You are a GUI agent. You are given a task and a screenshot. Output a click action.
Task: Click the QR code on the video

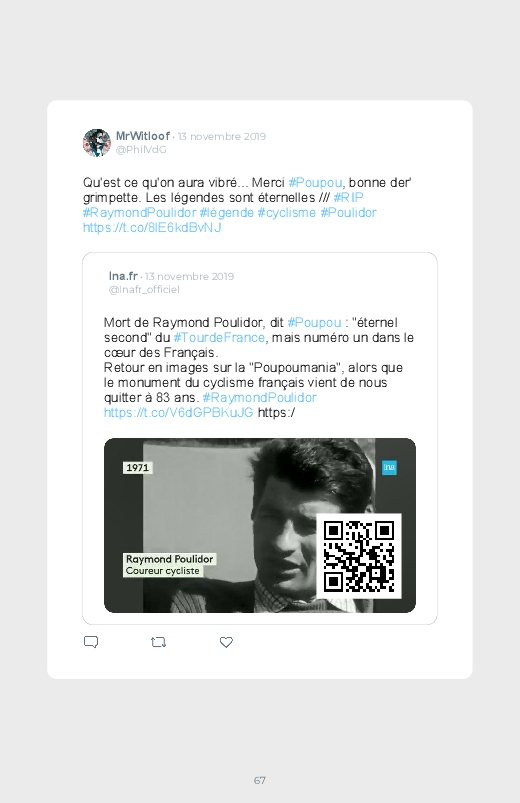tap(359, 556)
